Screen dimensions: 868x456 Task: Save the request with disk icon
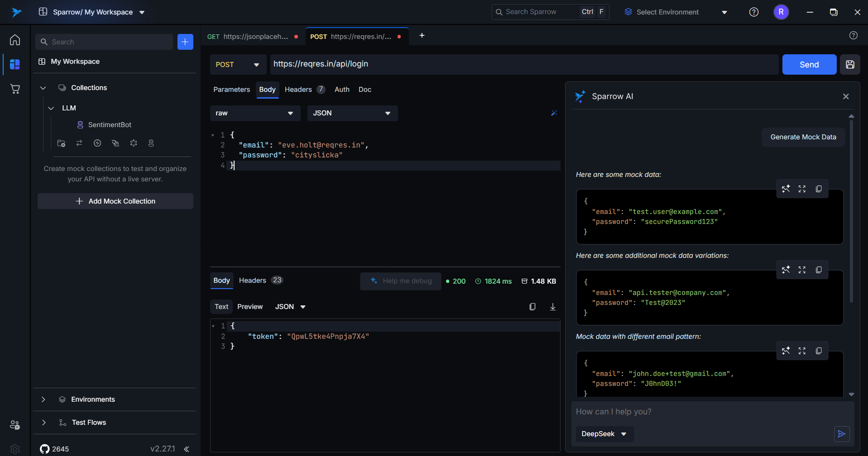click(x=850, y=64)
